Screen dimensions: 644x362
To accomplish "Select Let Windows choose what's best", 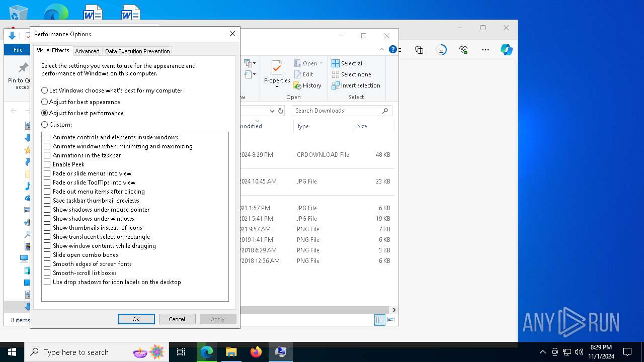I will [x=112, y=90].
